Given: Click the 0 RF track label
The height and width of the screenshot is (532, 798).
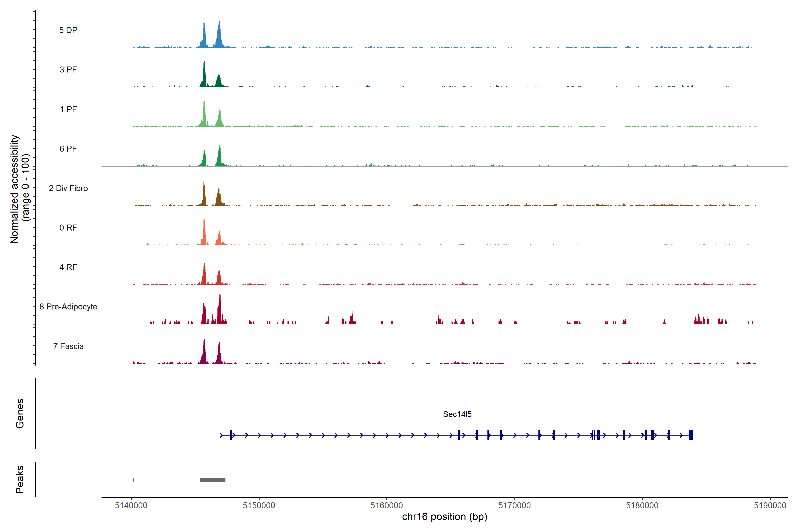Looking at the screenshot, I should click(68, 228).
